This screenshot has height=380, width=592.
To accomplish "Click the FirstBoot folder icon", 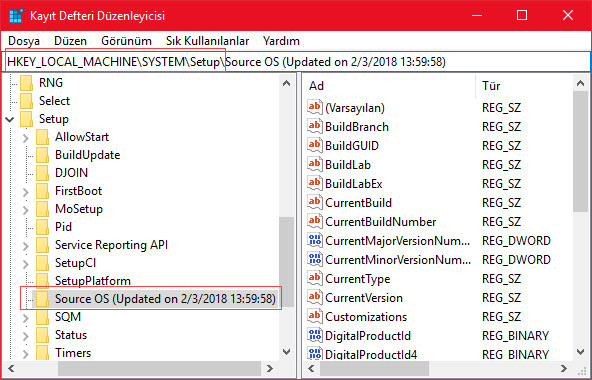I will pos(42,191).
